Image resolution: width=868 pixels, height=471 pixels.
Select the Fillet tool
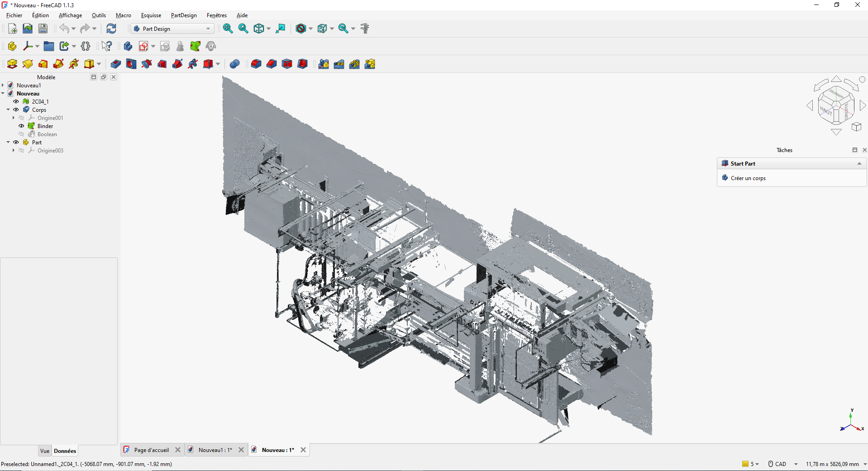pos(256,64)
